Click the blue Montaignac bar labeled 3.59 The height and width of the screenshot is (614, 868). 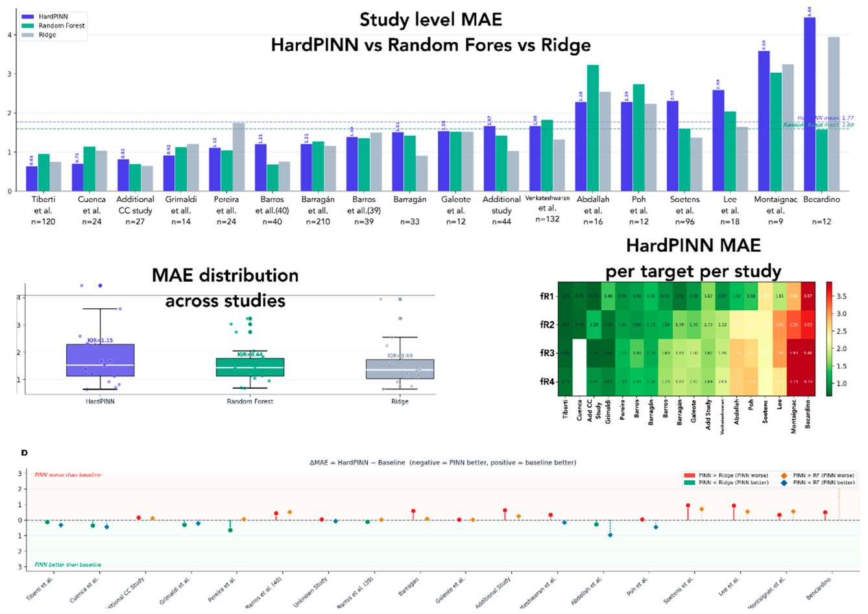click(x=764, y=121)
